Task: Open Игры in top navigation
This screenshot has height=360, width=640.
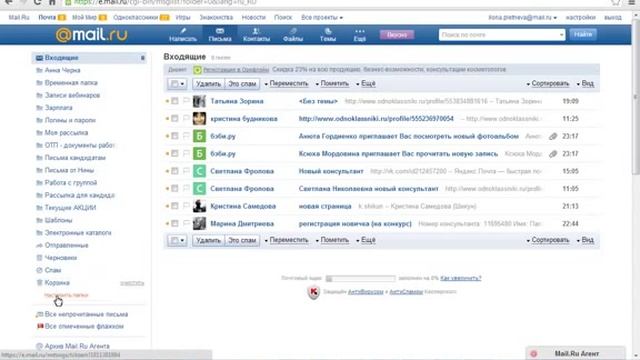Action: pos(183,18)
